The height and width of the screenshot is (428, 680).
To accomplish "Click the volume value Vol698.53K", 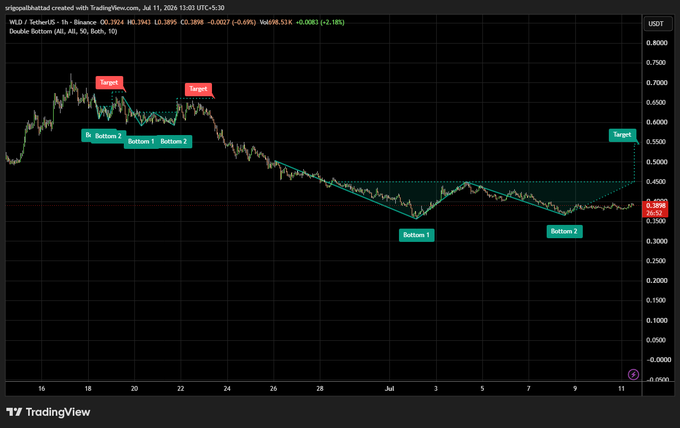I will tap(276, 22).
